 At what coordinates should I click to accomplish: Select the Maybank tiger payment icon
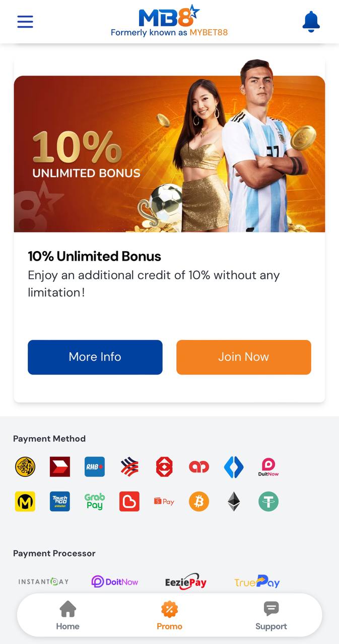click(x=25, y=467)
